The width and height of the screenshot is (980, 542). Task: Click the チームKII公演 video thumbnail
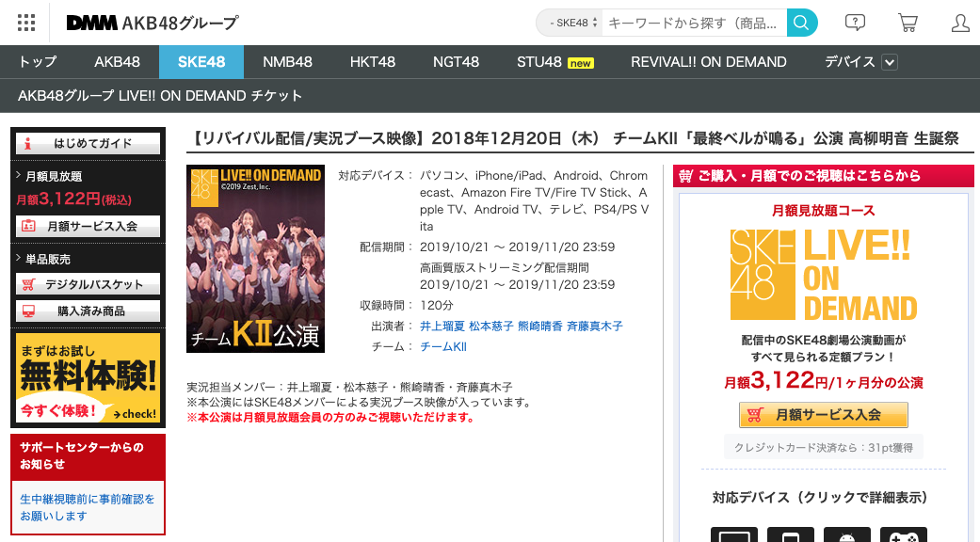pos(256,259)
